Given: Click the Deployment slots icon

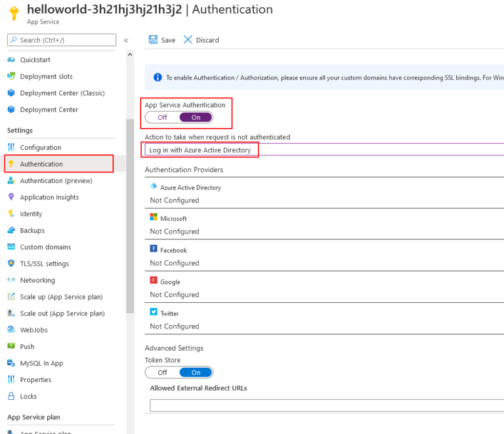Looking at the screenshot, I should tap(11, 76).
